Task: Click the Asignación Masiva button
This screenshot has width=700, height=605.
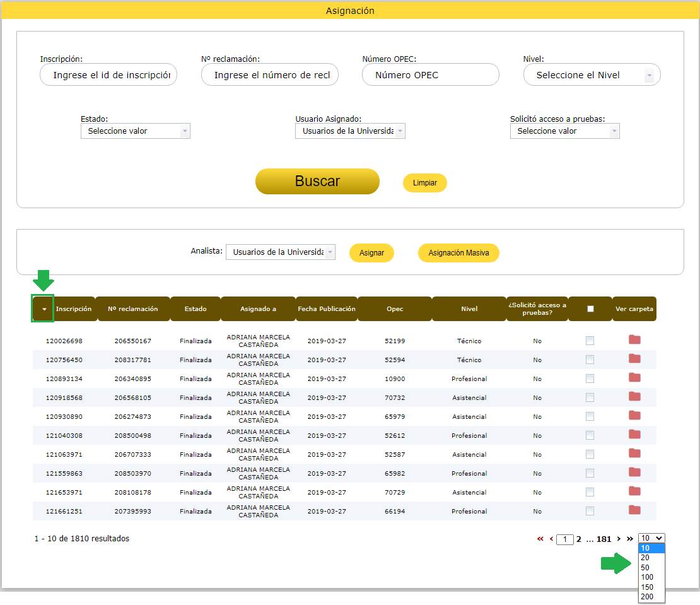Action: (458, 253)
